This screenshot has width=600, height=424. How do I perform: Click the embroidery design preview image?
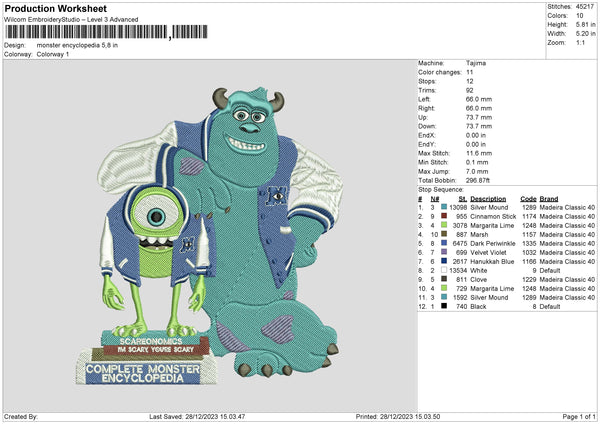pyautogui.click(x=210, y=236)
